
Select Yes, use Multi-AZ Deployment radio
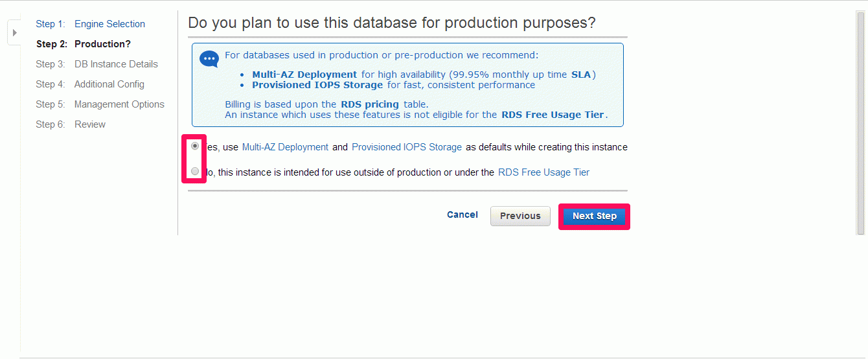195,146
